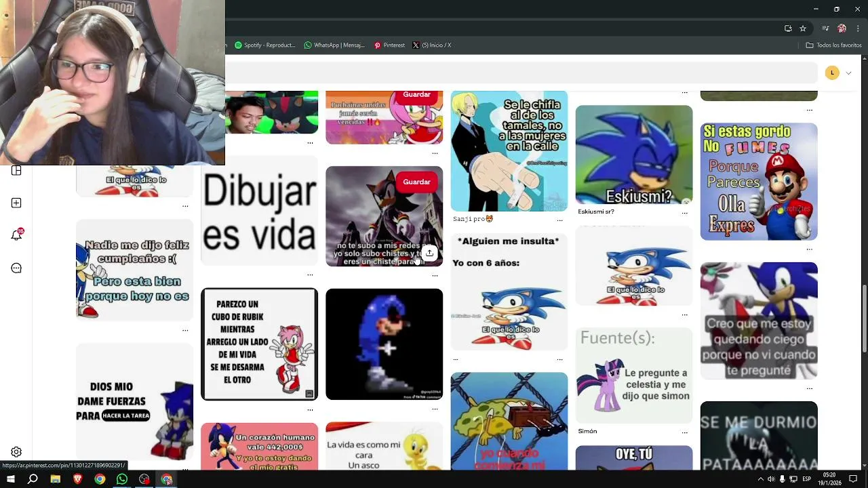Image resolution: width=868 pixels, height=488 pixels.
Task: Open Dios mio dame fuerzas pin
Action: [x=134, y=402]
